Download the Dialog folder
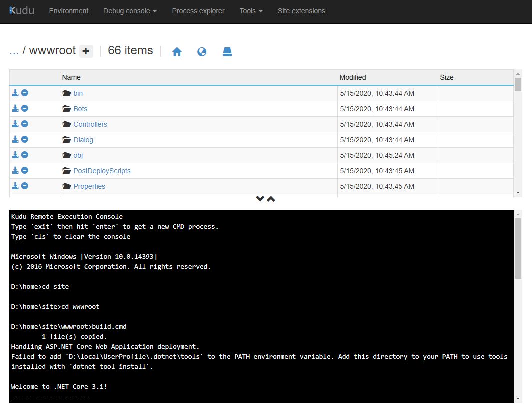This screenshot has height=408, width=532. click(x=15, y=139)
